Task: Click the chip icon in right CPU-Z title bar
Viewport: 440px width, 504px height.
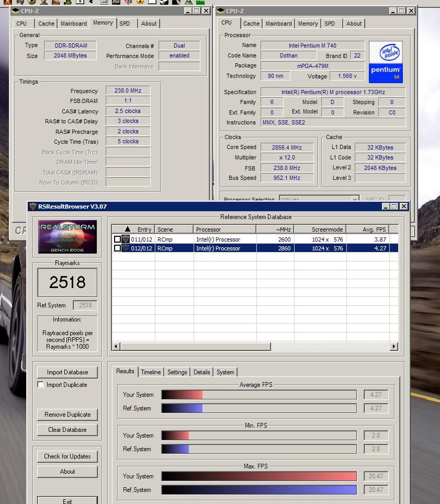Action: 220,11
